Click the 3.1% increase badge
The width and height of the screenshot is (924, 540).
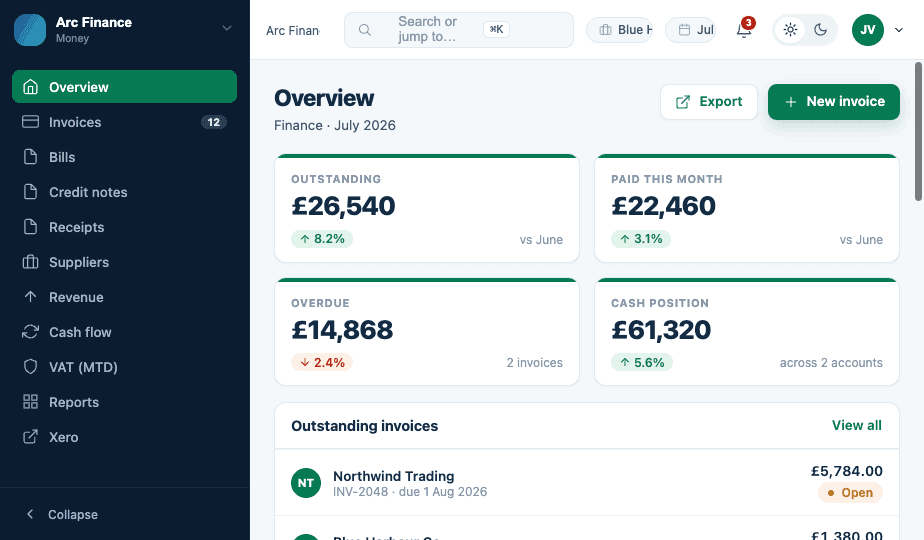coord(641,239)
